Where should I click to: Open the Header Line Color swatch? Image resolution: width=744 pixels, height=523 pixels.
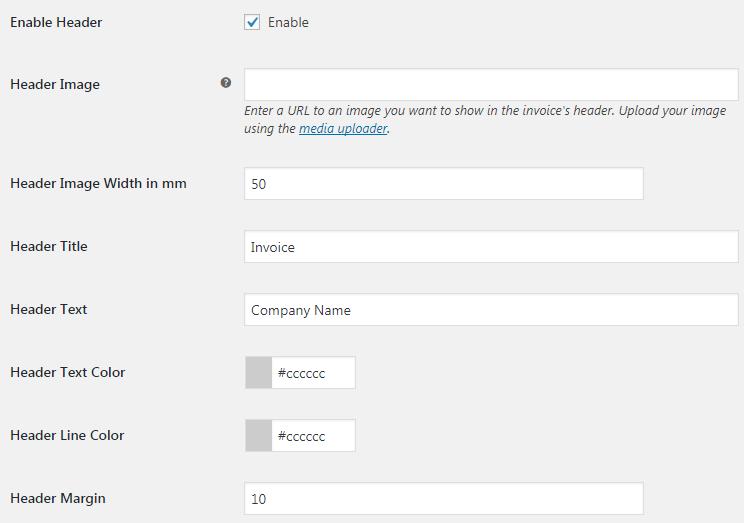259,436
